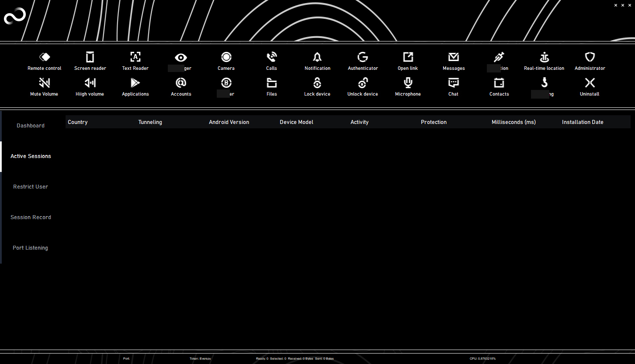The height and width of the screenshot is (364, 635).
Task: Click the Mute Volume icon
Action: coord(45,83)
